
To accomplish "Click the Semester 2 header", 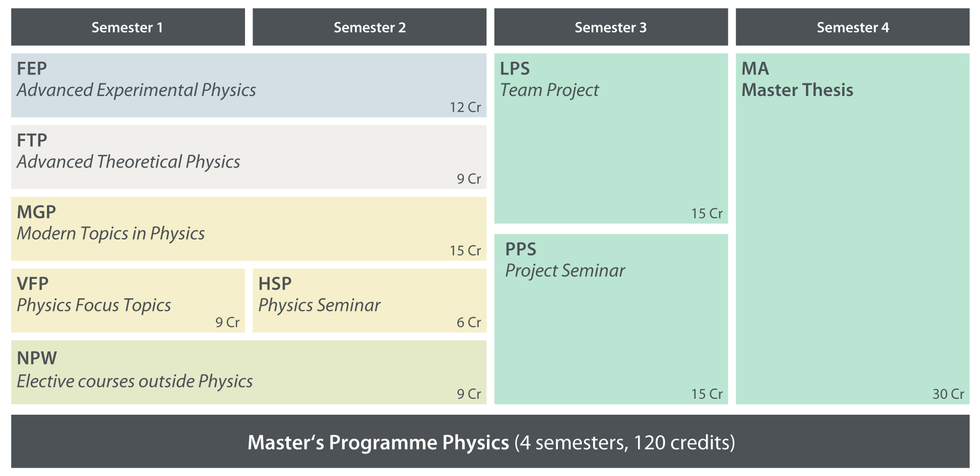I will coord(370,27).
